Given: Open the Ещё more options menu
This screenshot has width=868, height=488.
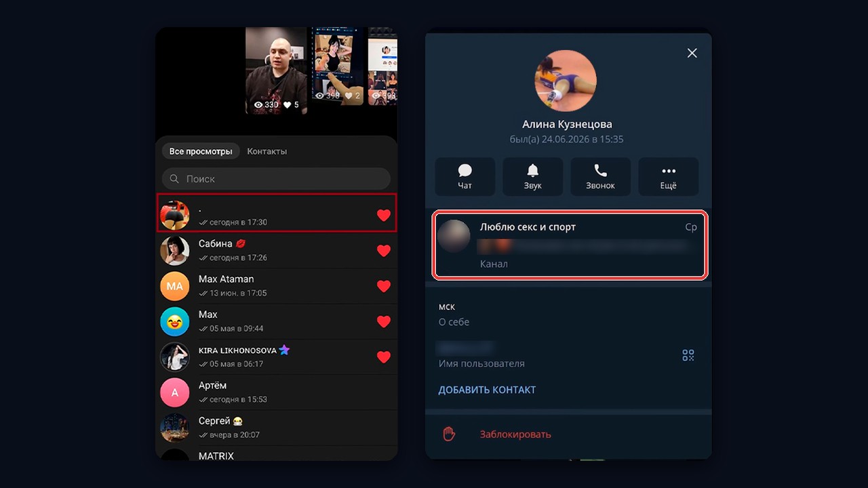Looking at the screenshot, I should pyautogui.click(x=668, y=177).
